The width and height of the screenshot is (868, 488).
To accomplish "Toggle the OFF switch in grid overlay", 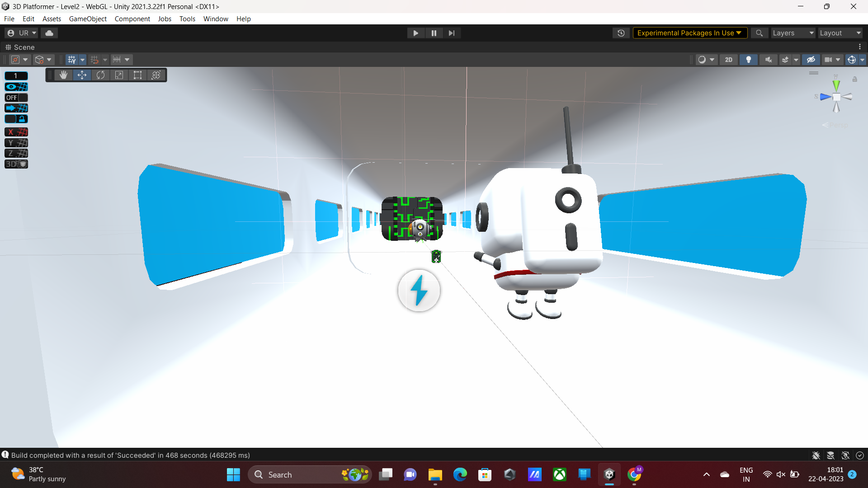I will click(x=16, y=98).
